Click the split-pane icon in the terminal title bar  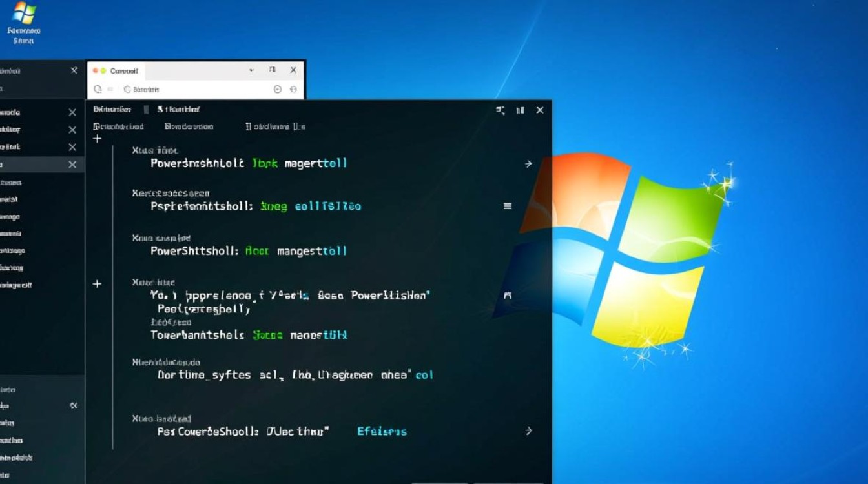point(500,110)
